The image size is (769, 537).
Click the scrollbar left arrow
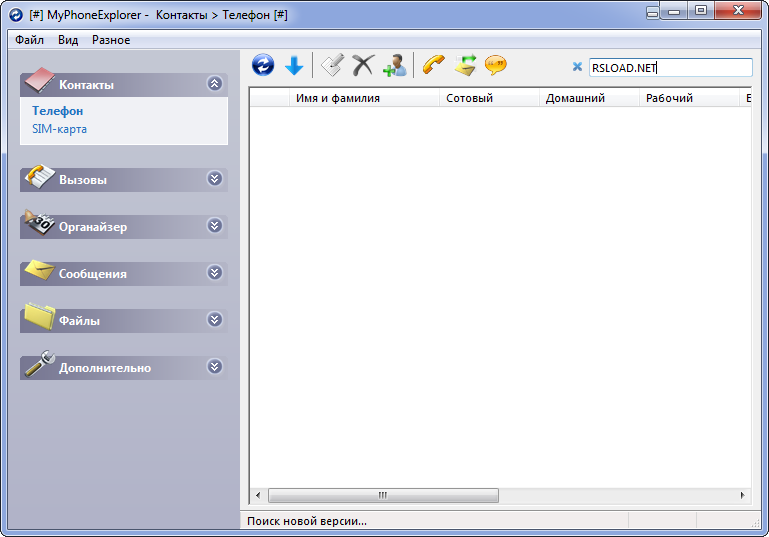click(x=258, y=495)
